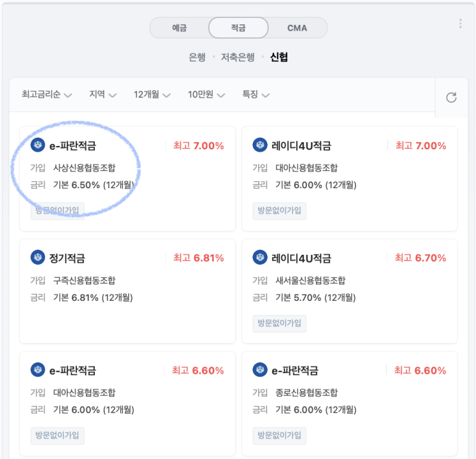Click 최고 6.60% on 종로신용협동조합 card
This screenshot has width=476, height=459.
coord(420,371)
